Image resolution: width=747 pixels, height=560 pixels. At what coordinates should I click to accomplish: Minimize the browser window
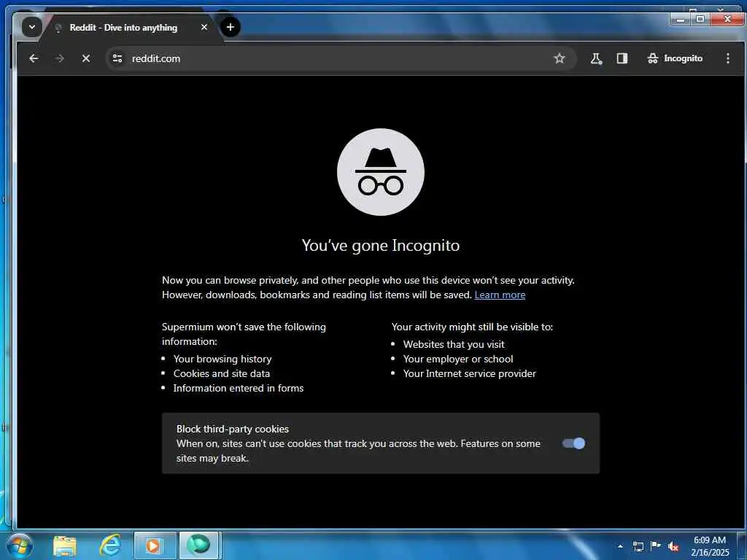point(680,19)
